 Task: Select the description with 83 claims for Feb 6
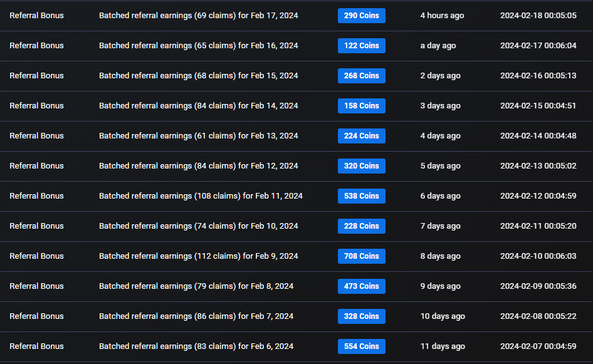tap(196, 346)
